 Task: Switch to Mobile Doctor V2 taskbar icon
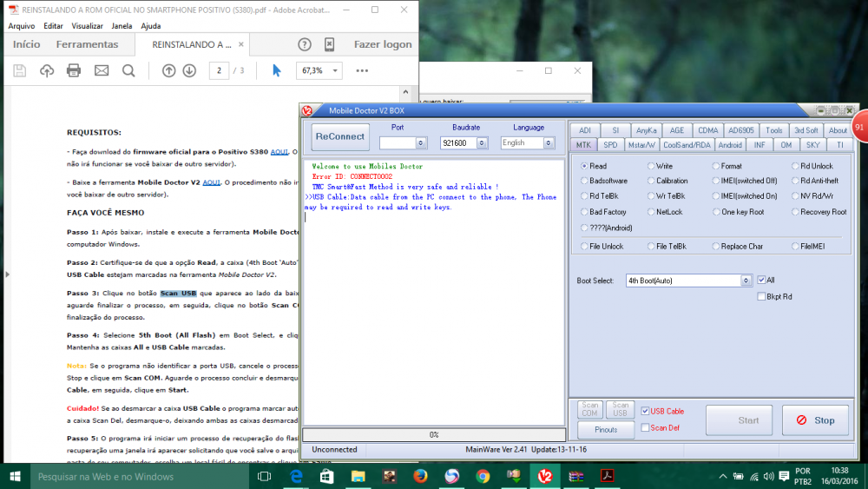pos(545,476)
